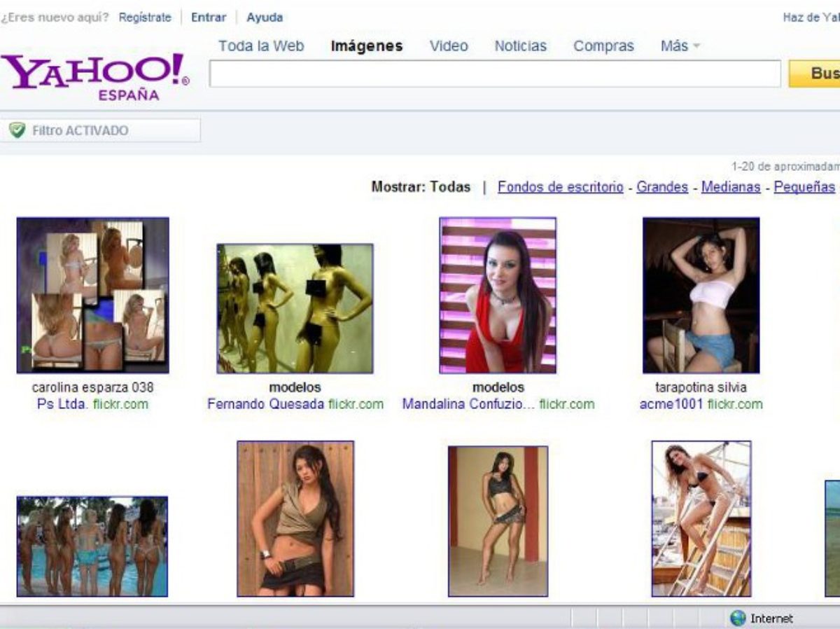Filter by Fondos de escritorio

(560, 187)
